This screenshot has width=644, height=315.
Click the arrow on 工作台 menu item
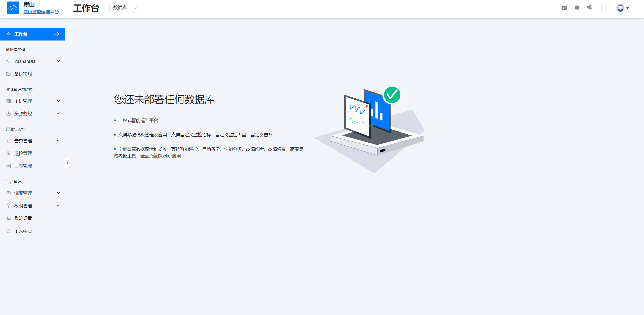[57, 34]
